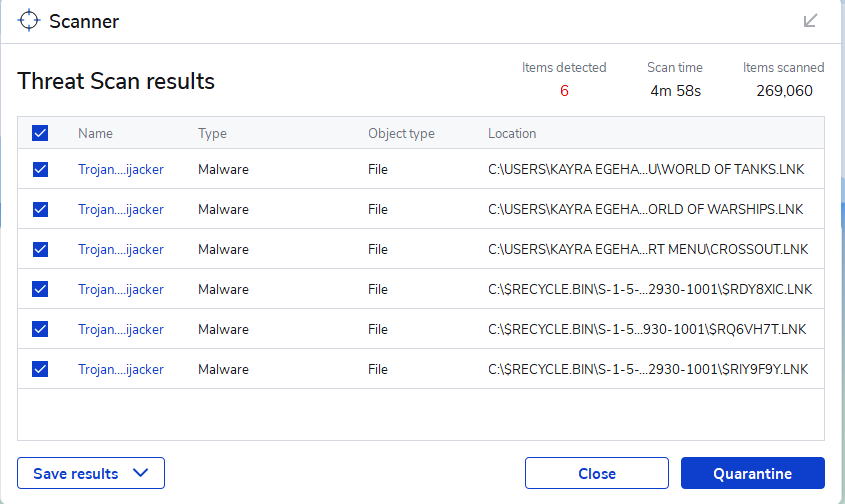Viewport: 845px width, 504px height.
Task: Open the Save results dropdown
Action: [90, 474]
